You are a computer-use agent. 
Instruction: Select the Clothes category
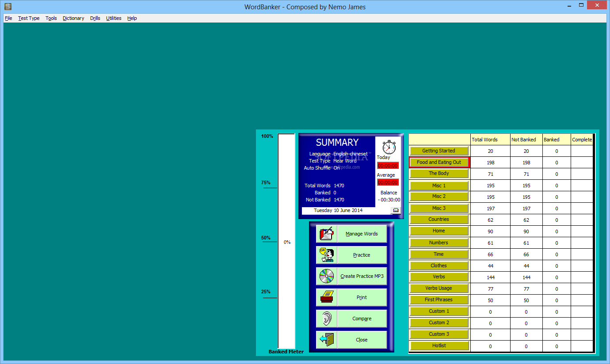(439, 265)
